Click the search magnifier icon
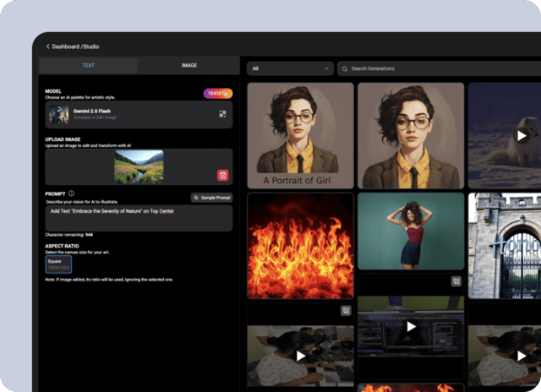 point(344,69)
